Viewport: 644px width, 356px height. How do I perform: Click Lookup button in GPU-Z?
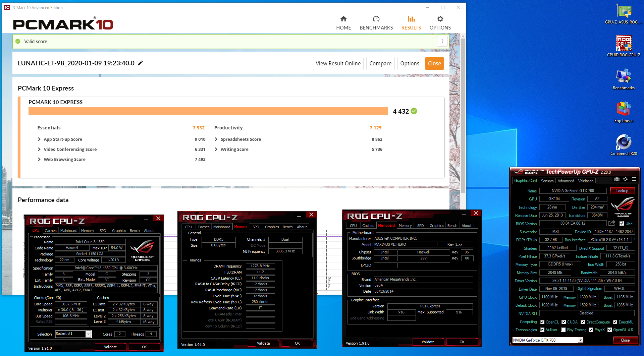pyautogui.click(x=622, y=191)
